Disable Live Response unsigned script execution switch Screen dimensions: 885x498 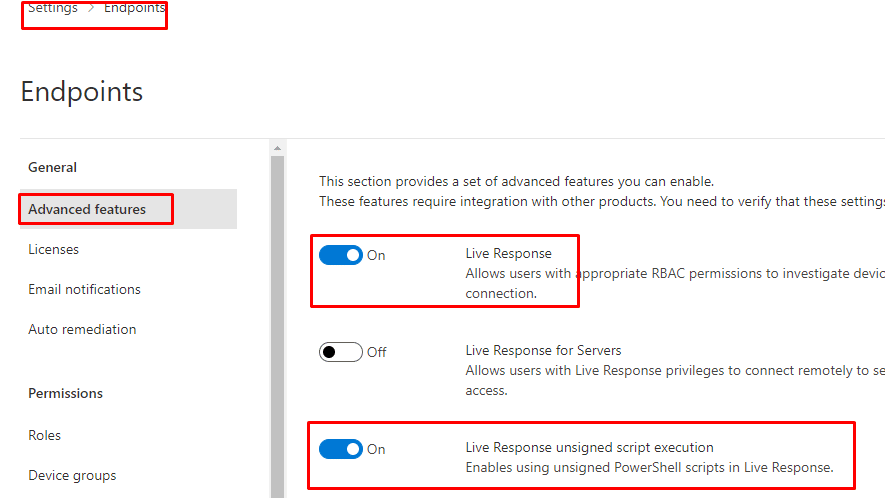coord(340,449)
